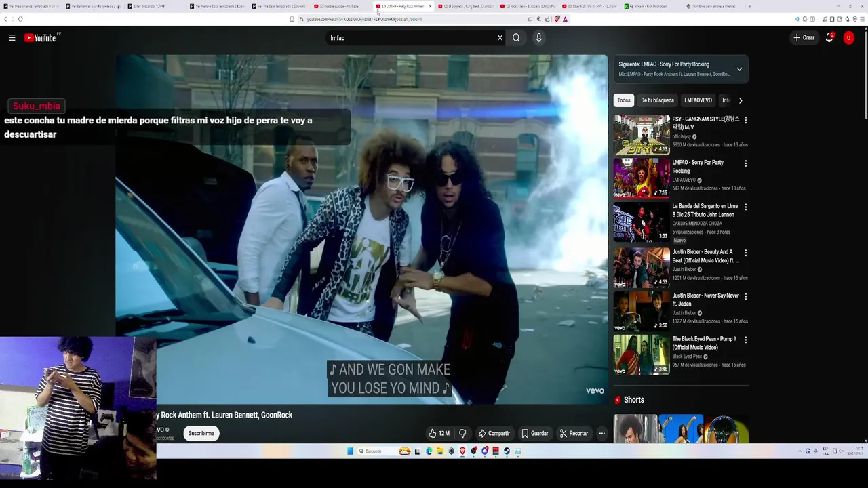This screenshot has height=488, width=868.
Task: Open the PSY Gangnam Style thumbnail
Action: coord(642,134)
